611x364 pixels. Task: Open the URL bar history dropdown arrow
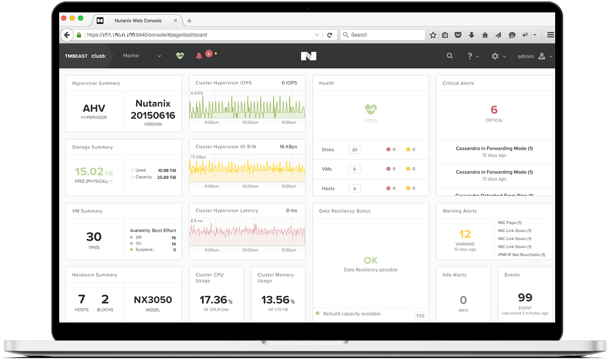(x=316, y=35)
